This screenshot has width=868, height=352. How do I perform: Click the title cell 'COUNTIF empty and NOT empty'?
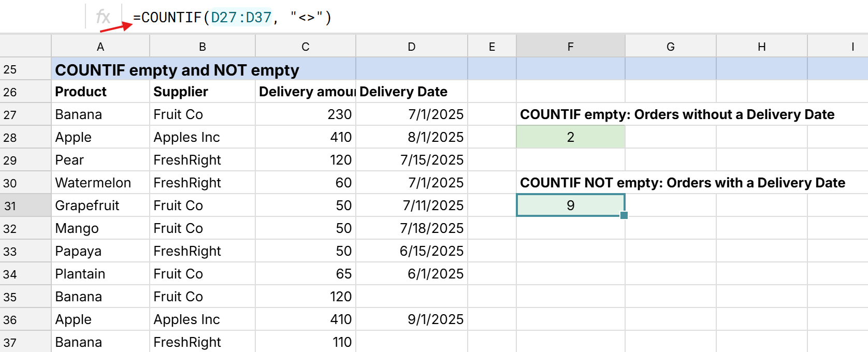pos(177,69)
